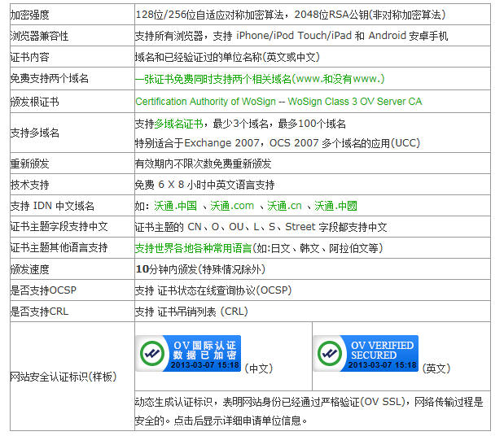This screenshot has height=436, width=504.
Task: Click the text 支持 证书状态在线查询协议(OCSP)
Action: tap(213, 290)
